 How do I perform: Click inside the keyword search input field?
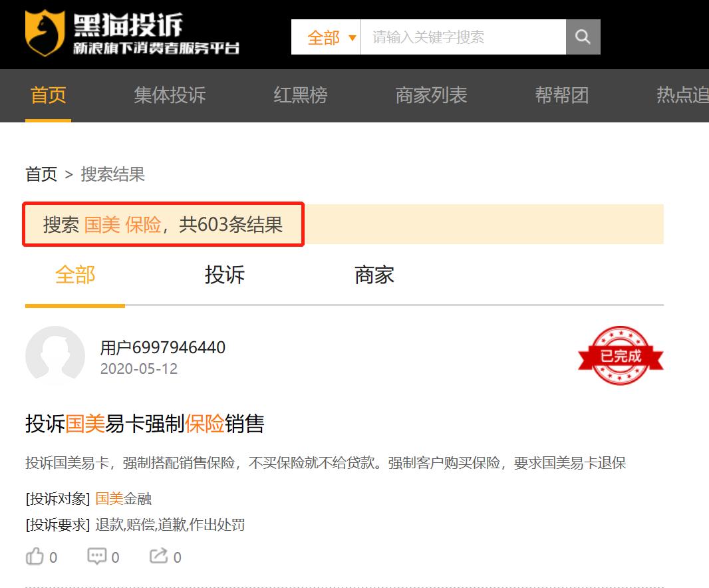(459, 37)
